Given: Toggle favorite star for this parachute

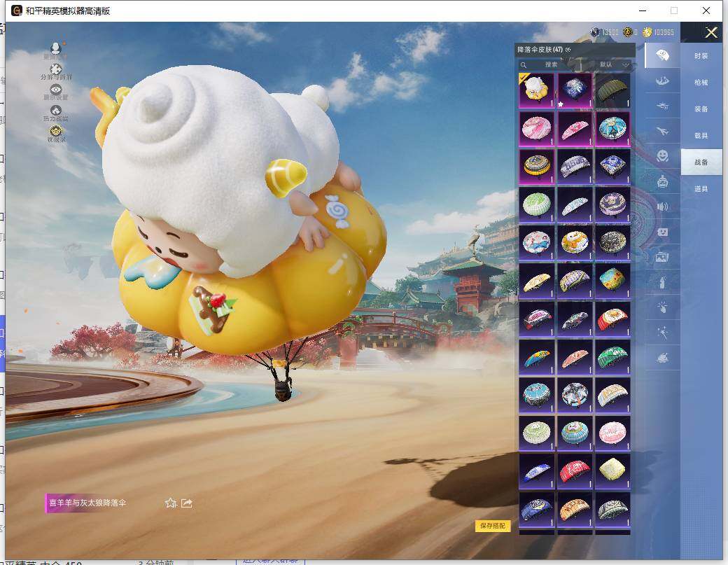Looking at the screenshot, I should pos(170,503).
